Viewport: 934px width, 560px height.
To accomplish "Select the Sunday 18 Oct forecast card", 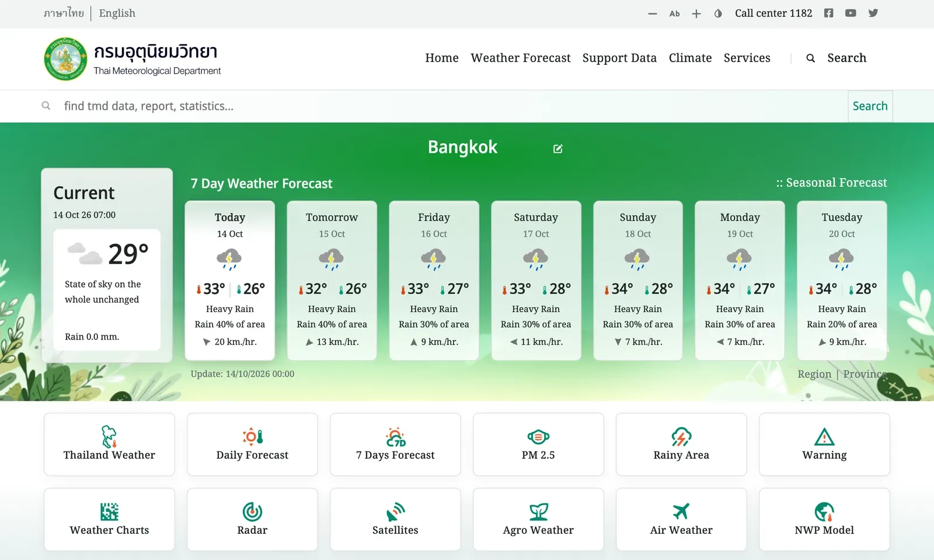I will click(x=638, y=281).
